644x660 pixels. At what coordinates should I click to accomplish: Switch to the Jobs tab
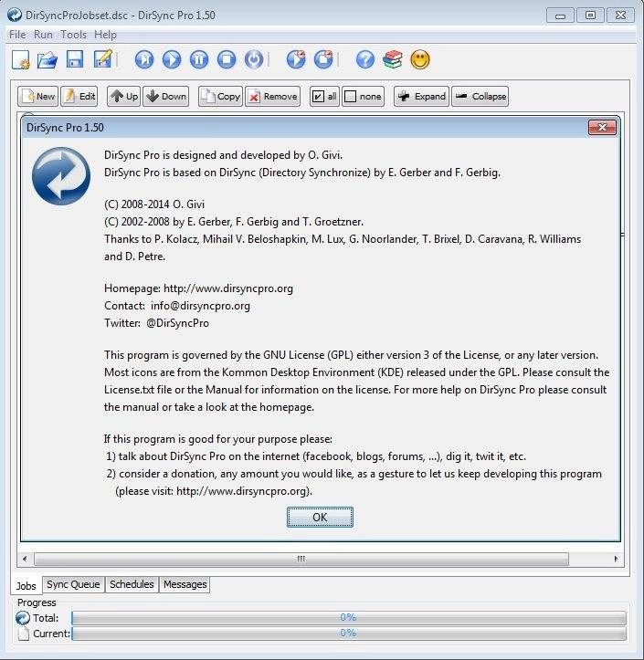coord(26,585)
